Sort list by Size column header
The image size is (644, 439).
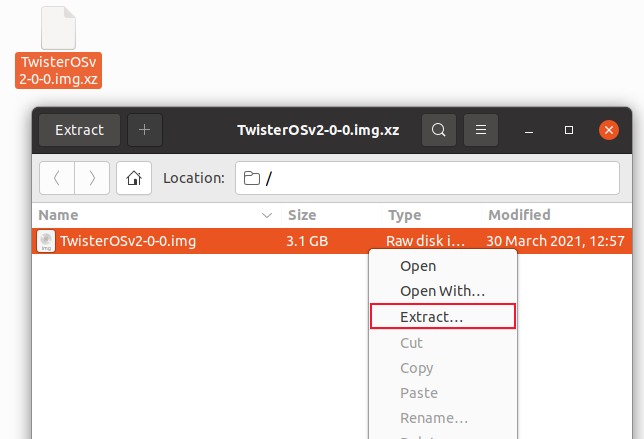(x=302, y=215)
